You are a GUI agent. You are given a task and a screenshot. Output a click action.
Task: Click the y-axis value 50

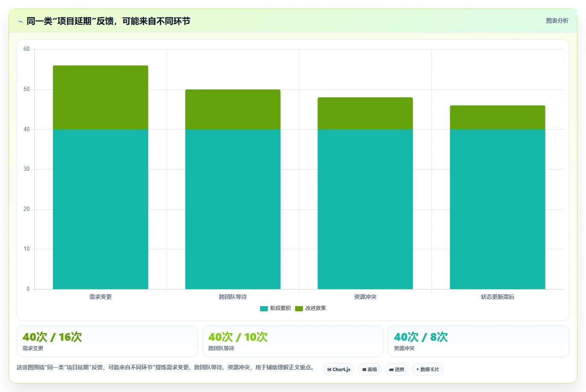point(26,89)
